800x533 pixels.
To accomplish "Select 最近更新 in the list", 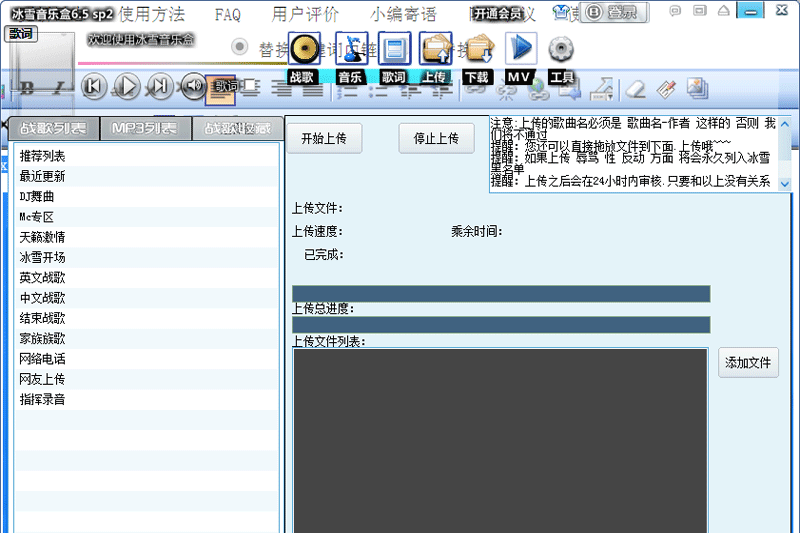I will click(146, 176).
